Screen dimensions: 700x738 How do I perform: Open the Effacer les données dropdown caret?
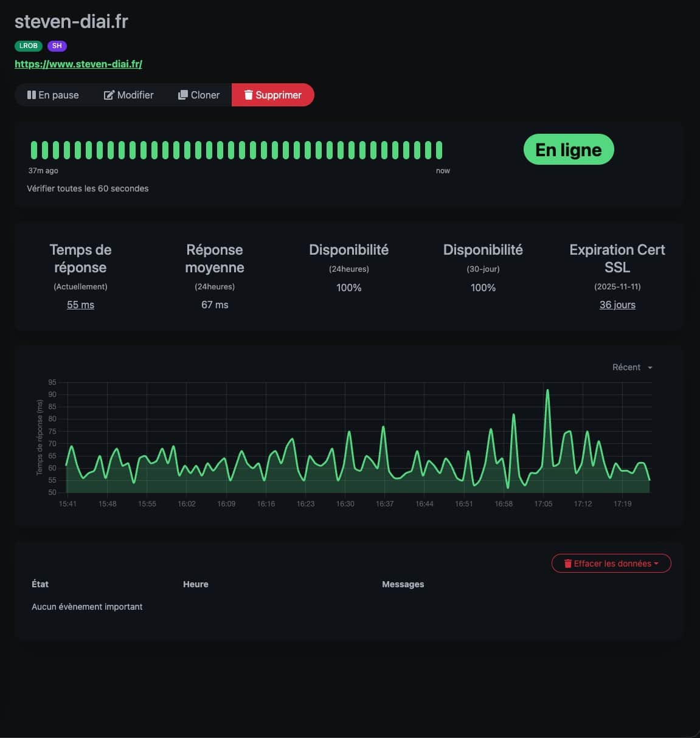(x=656, y=564)
